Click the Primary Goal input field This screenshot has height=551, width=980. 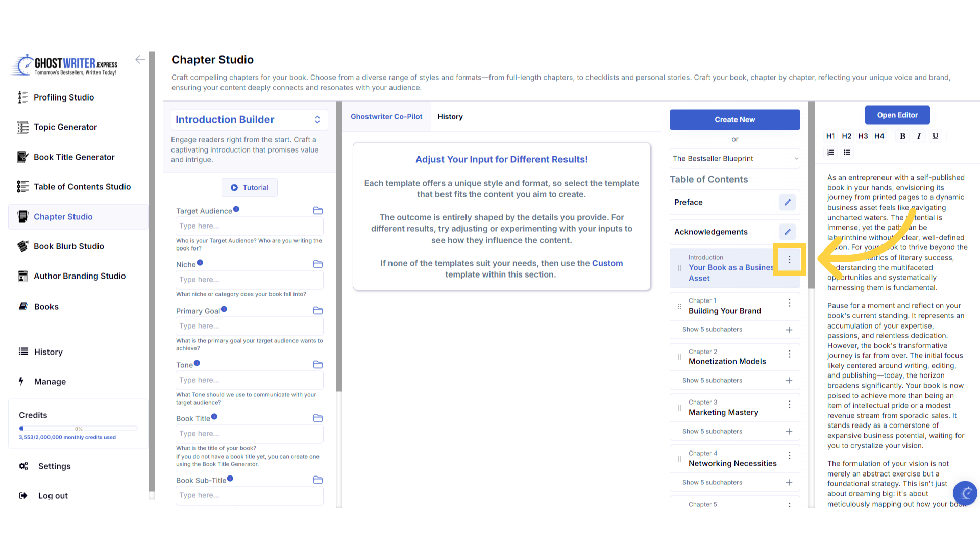point(249,326)
